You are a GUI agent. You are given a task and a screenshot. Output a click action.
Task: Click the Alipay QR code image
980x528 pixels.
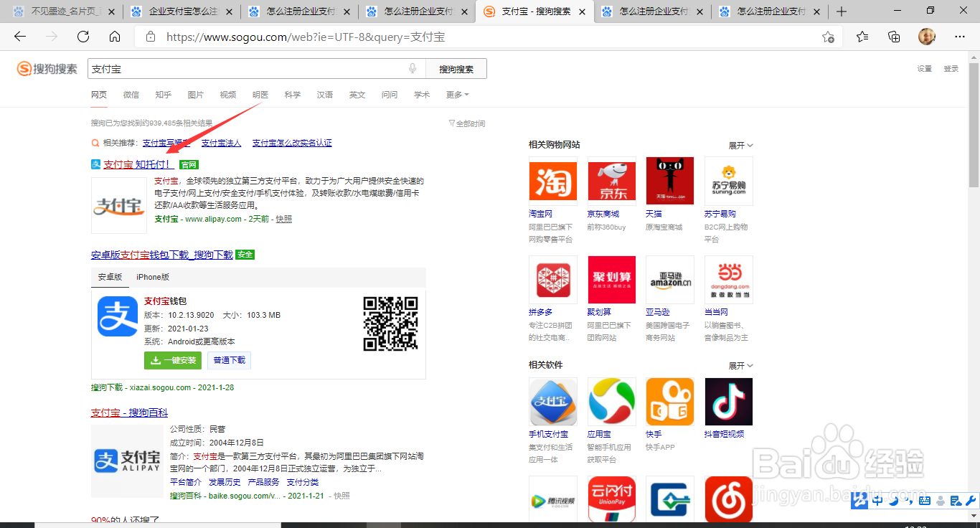pyautogui.click(x=390, y=324)
